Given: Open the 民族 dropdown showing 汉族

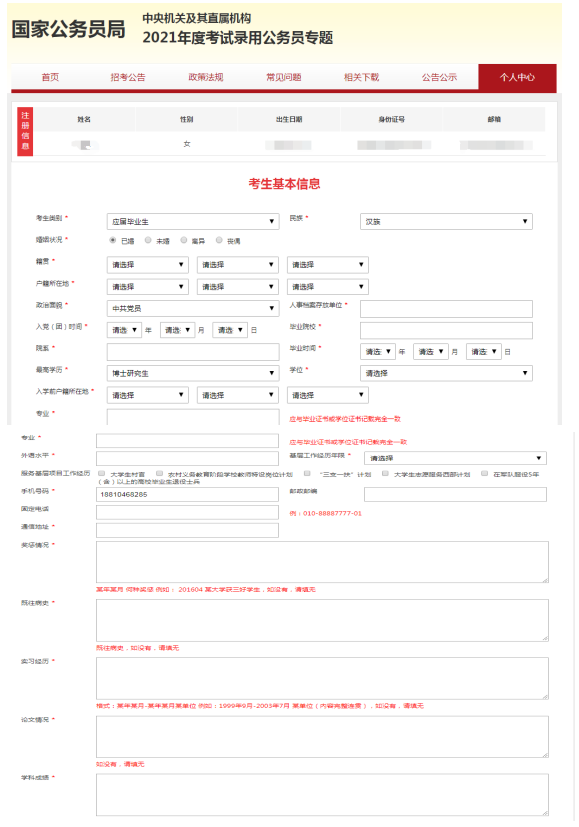Looking at the screenshot, I should coord(446,222).
